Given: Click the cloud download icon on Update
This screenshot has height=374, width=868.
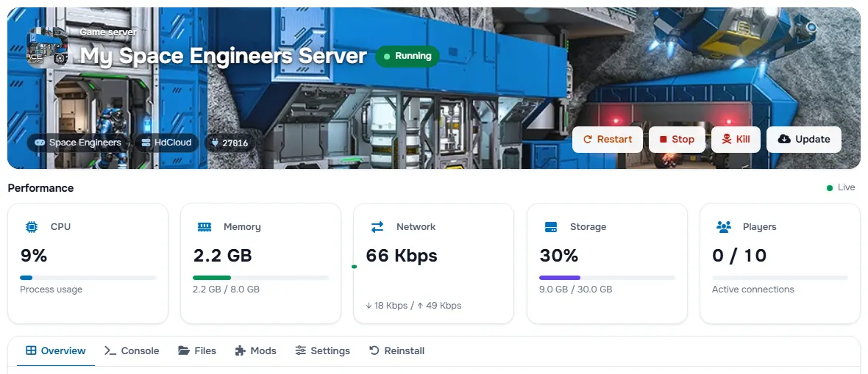Looking at the screenshot, I should click(784, 140).
